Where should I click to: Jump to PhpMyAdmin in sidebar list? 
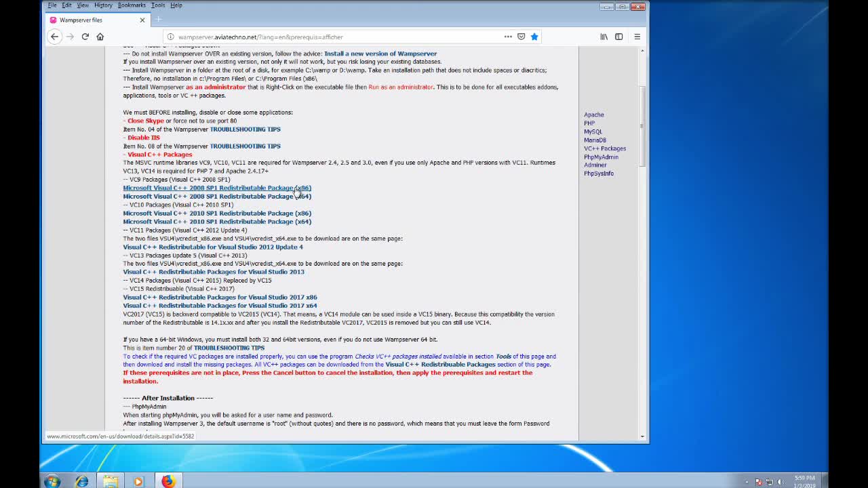601,157
